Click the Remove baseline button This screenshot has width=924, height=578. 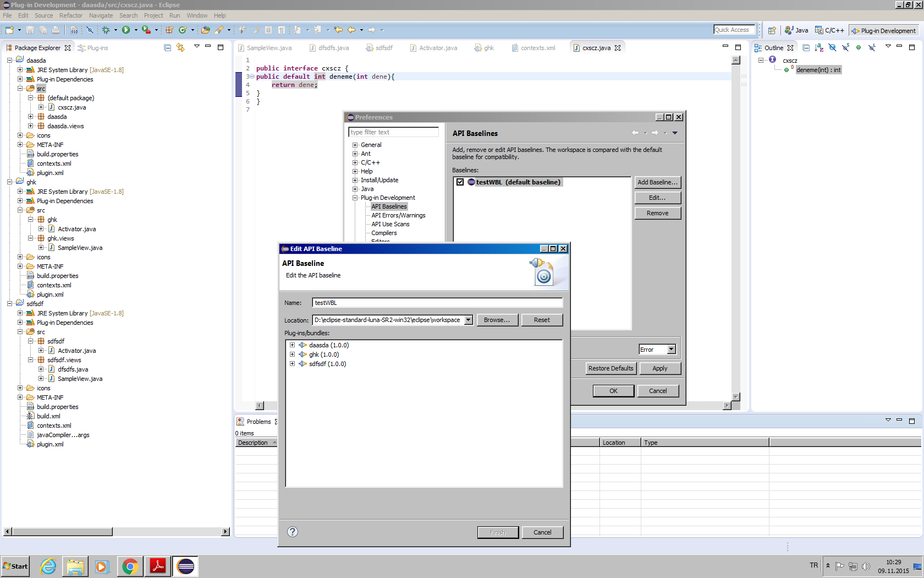coord(657,213)
